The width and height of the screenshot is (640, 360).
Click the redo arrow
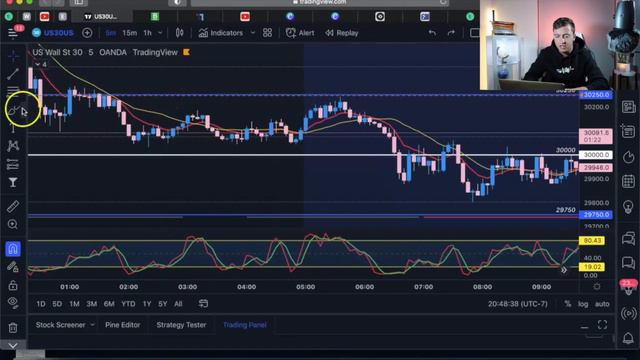point(451,33)
